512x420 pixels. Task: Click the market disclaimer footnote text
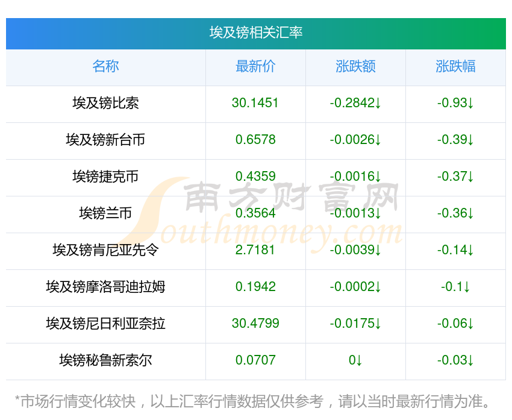click(x=255, y=401)
